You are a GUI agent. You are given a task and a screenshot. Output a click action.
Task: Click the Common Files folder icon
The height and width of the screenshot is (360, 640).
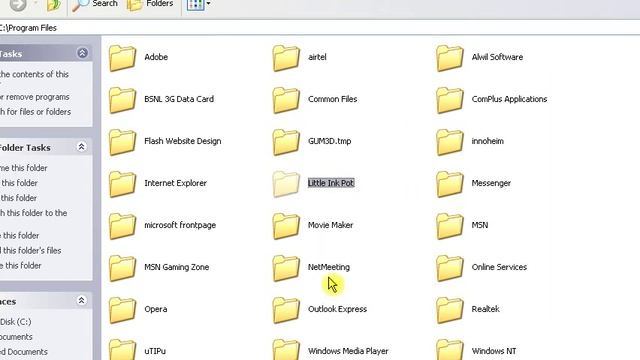click(x=286, y=100)
